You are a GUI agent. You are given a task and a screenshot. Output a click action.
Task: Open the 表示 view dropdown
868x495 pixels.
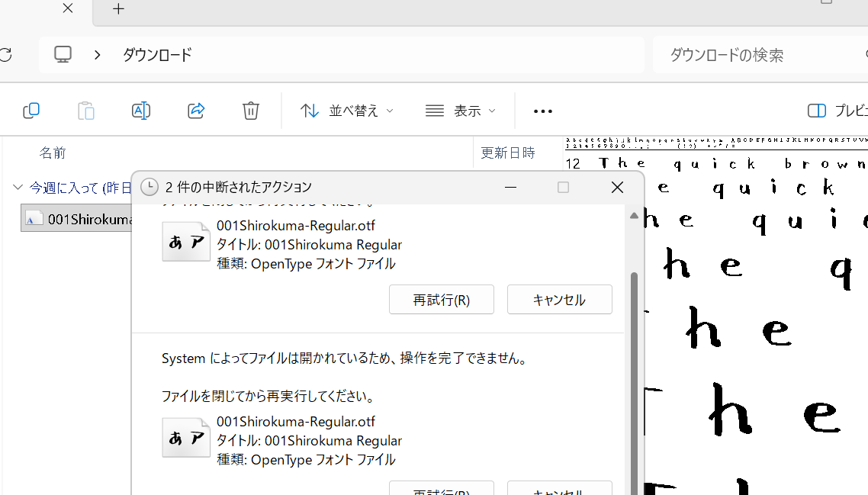[x=461, y=111]
